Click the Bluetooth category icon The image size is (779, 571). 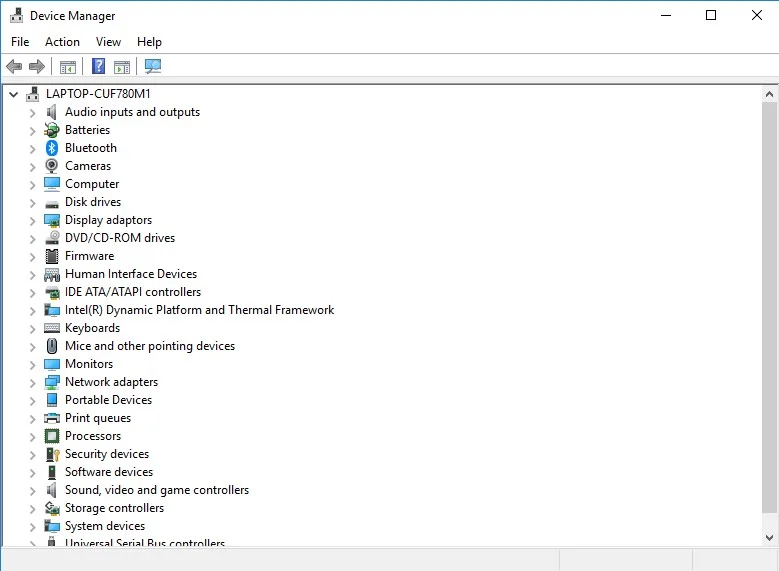click(x=52, y=148)
